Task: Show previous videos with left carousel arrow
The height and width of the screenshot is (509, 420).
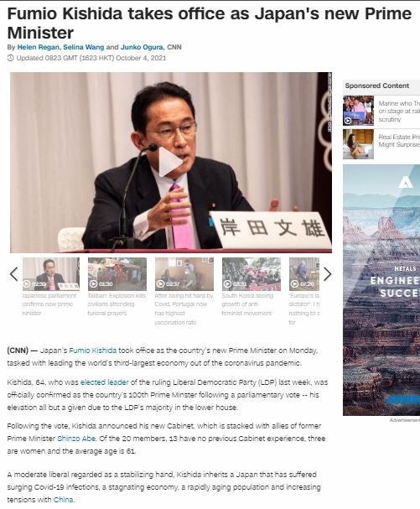Action: 13,274
